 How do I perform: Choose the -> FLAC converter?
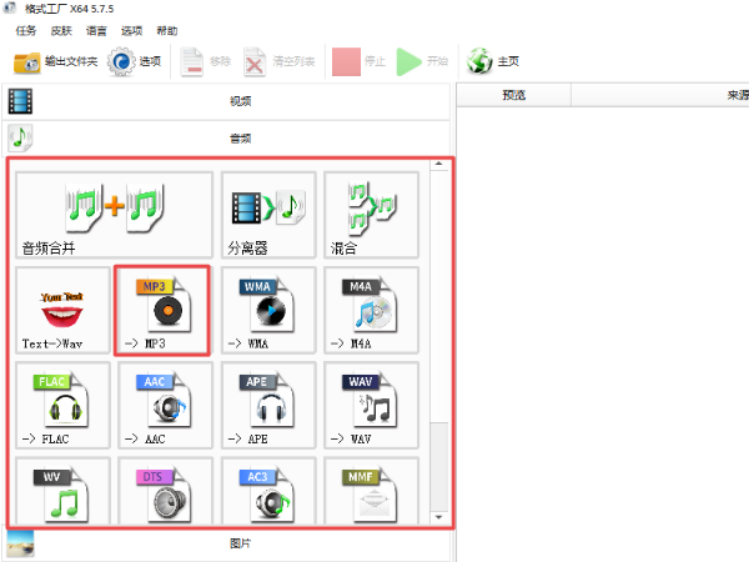(63, 405)
